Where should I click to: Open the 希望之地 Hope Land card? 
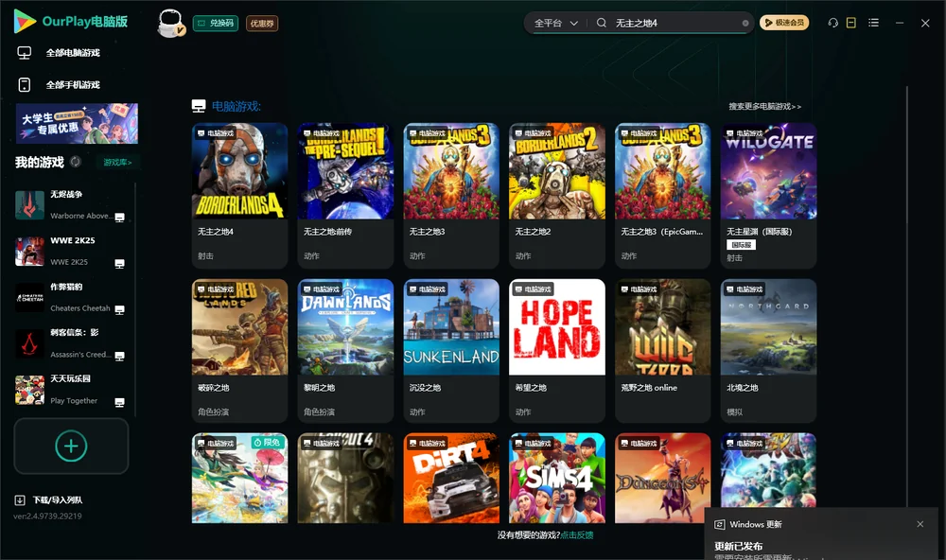tap(557, 351)
